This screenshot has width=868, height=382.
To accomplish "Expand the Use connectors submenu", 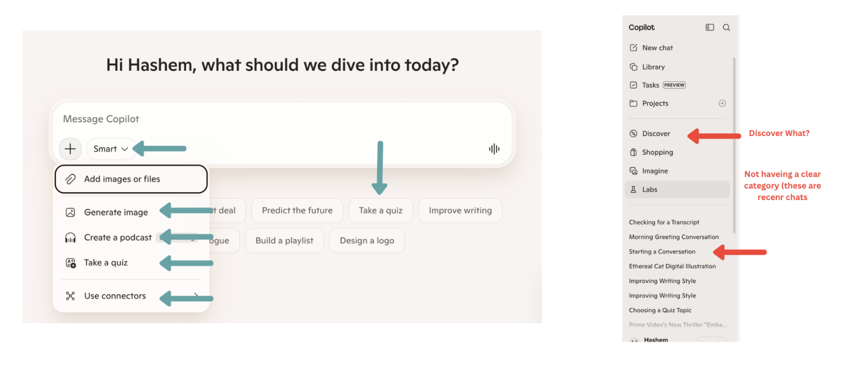I will point(131,296).
